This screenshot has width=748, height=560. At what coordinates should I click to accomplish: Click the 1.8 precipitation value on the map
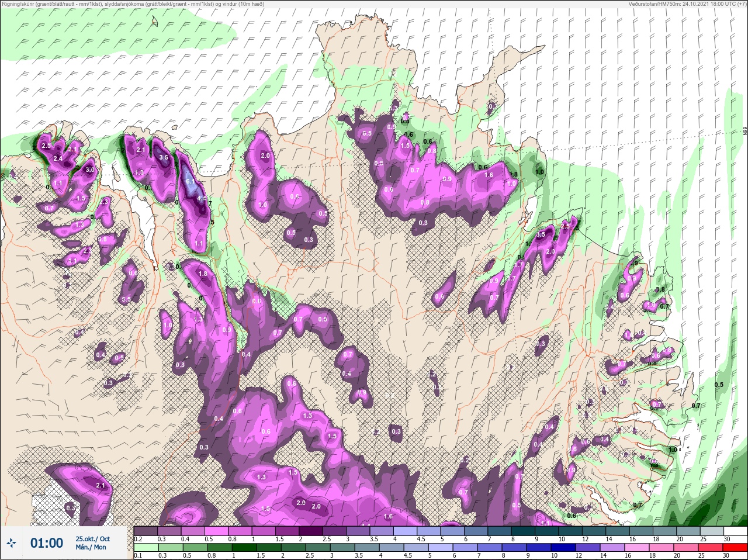203,274
